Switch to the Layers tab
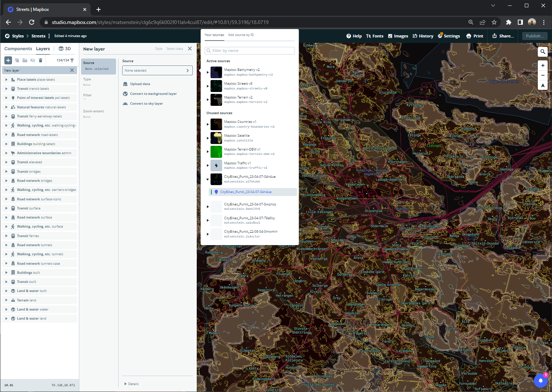 (43, 49)
